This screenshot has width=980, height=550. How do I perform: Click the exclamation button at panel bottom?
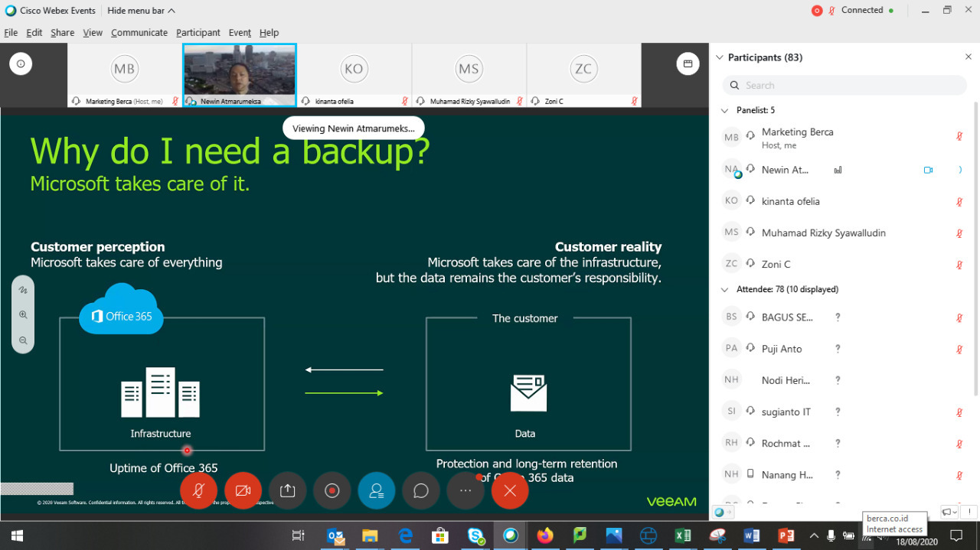click(x=968, y=513)
